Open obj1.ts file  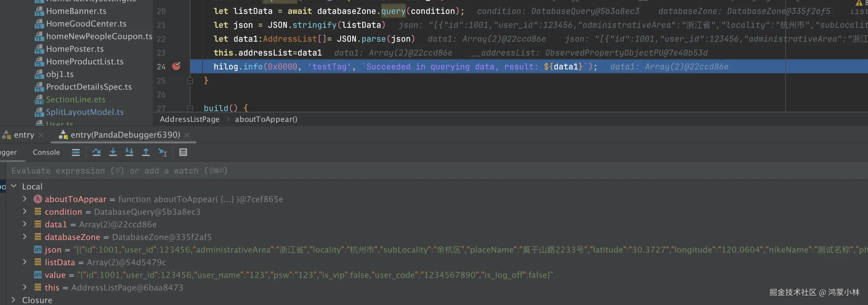pos(60,74)
